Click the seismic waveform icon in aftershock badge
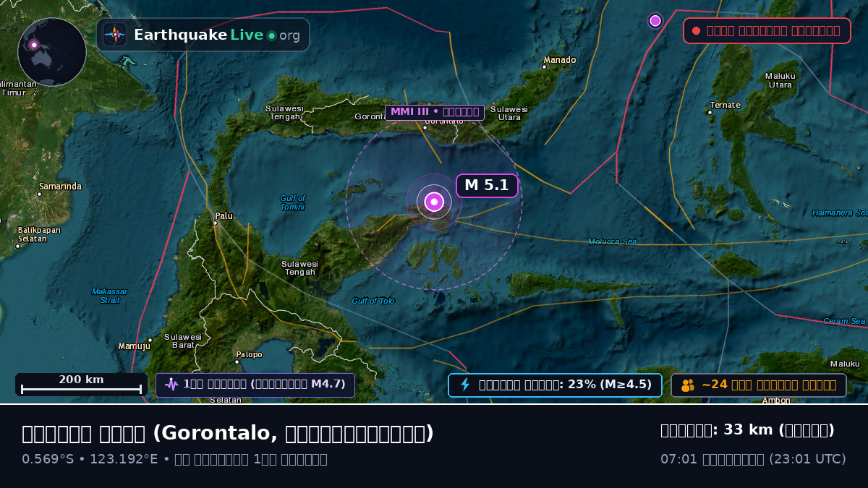 pos(171,385)
